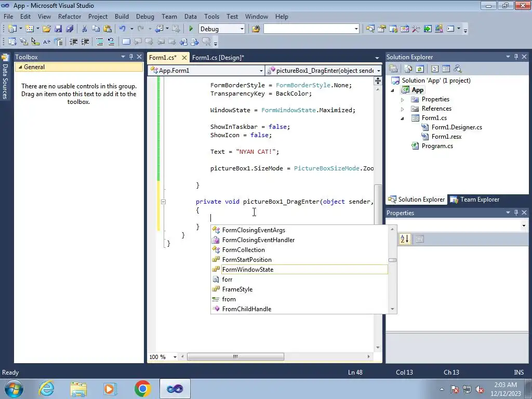Open the 100 % zoom level dropdown
The height and width of the screenshot is (399, 532).
(175, 357)
